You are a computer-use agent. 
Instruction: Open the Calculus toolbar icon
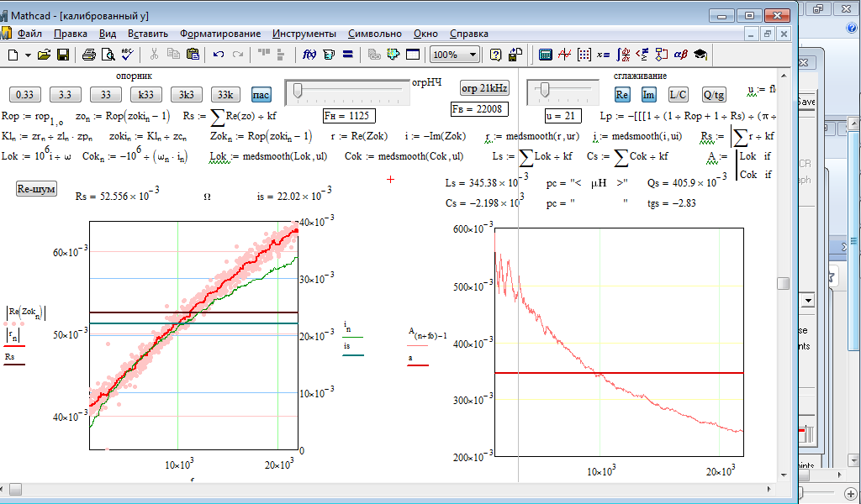tap(622, 55)
